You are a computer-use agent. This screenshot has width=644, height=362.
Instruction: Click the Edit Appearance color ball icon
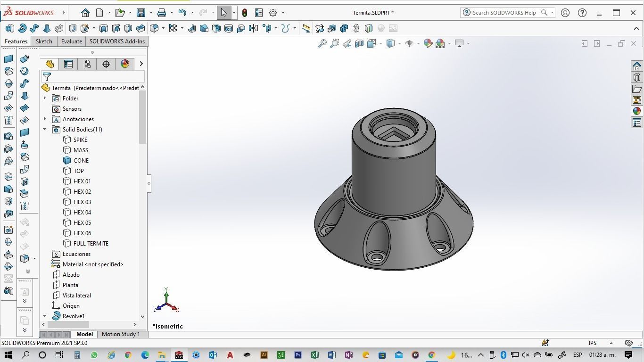coord(428,43)
